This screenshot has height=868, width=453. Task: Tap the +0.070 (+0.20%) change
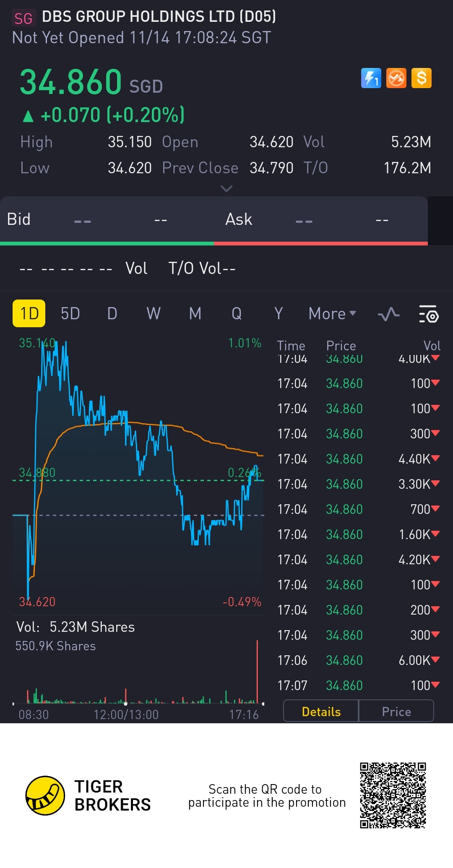pos(104,115)
